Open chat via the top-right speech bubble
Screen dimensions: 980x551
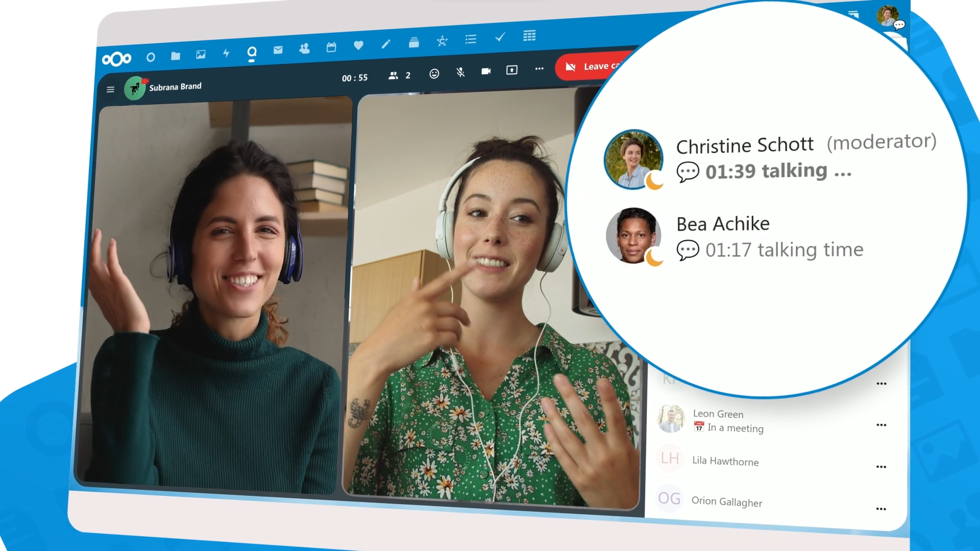(x=898, y=26)
